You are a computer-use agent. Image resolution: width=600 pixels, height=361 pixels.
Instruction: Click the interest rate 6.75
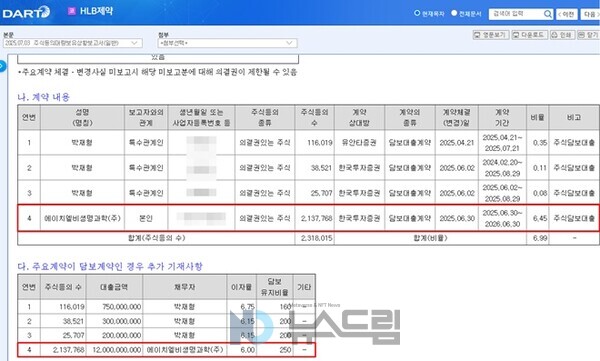[248, 307]
